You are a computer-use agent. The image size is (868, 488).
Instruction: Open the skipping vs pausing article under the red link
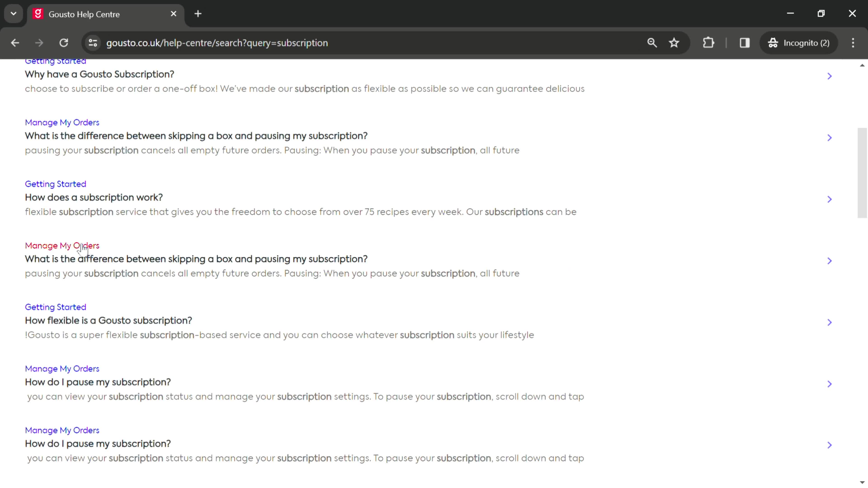[x=196, y=259]
